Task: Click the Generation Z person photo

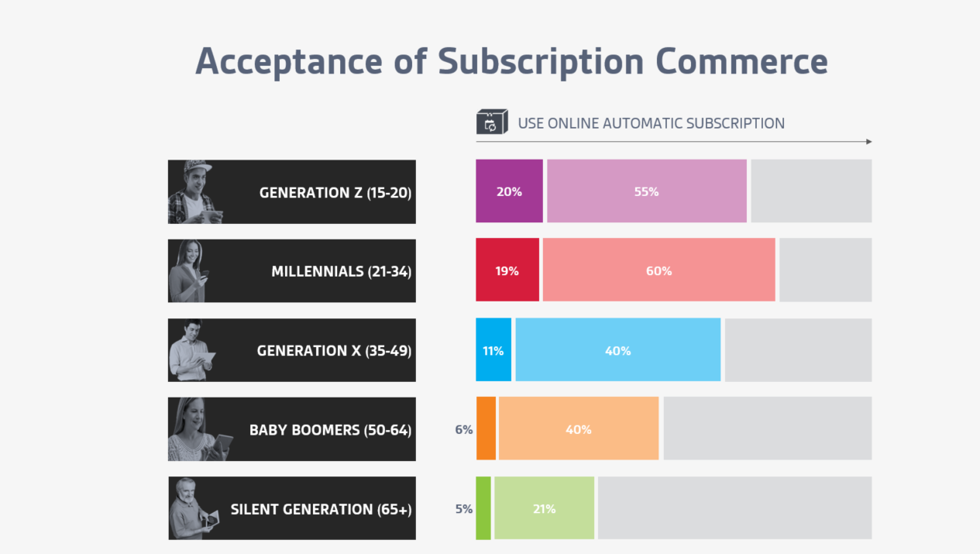Action: (194, 191)
